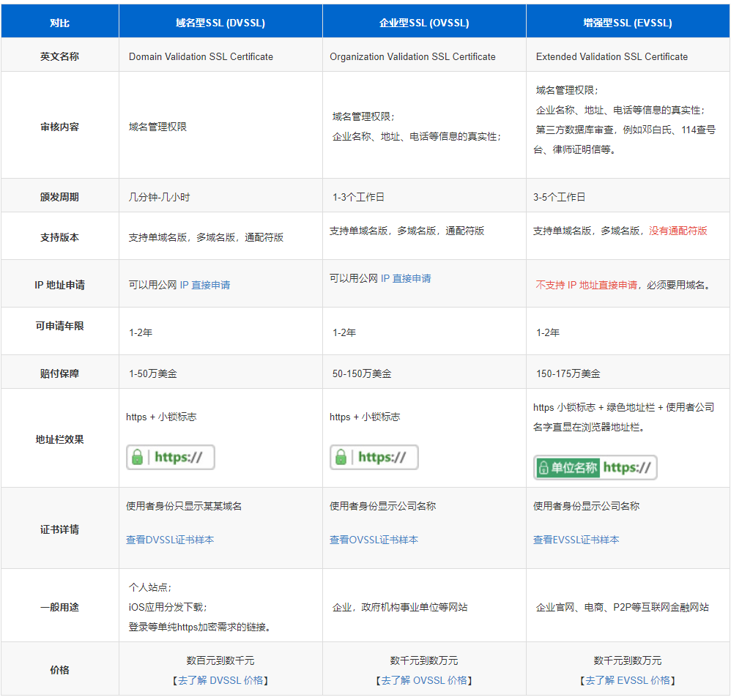Click IP 直接申请 link in DVSSL column
The width and height of the screenshot is (731, 700).
[x=205, y=285]
